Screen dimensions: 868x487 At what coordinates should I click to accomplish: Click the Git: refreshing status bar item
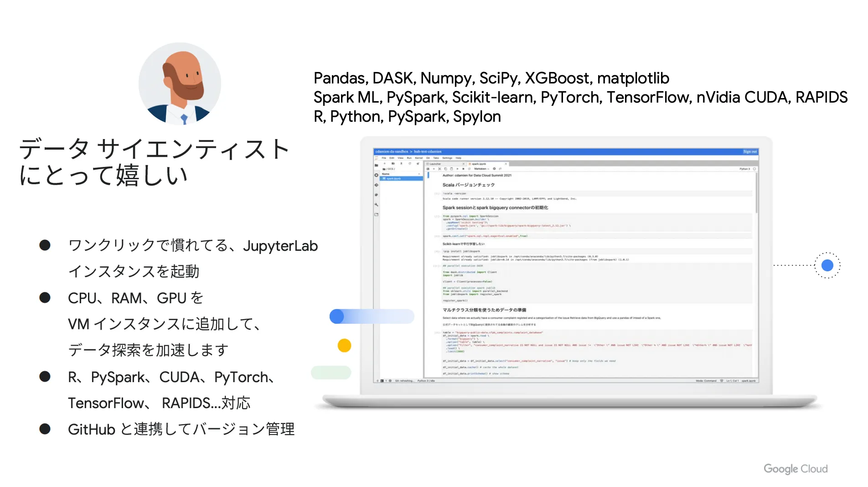(x=404, y=381)
